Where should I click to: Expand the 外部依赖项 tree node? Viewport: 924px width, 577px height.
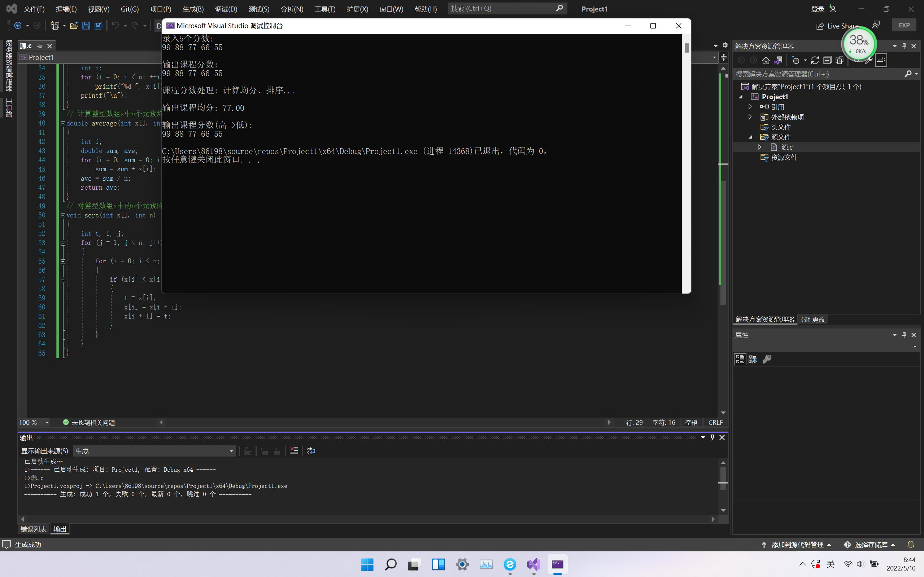click(750, 117)
